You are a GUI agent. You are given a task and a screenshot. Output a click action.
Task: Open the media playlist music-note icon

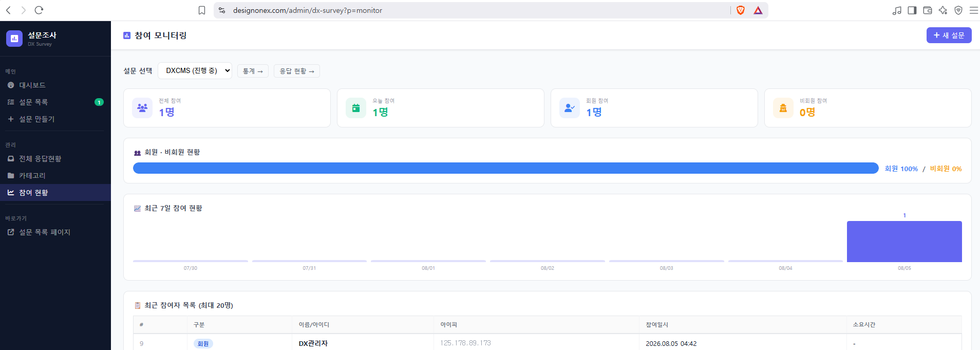[897, 10]
